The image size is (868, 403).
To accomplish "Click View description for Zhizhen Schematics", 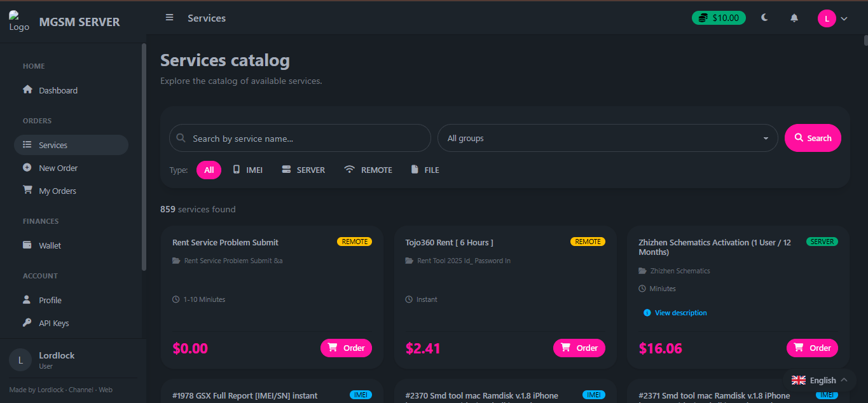I will click(680, 313).
